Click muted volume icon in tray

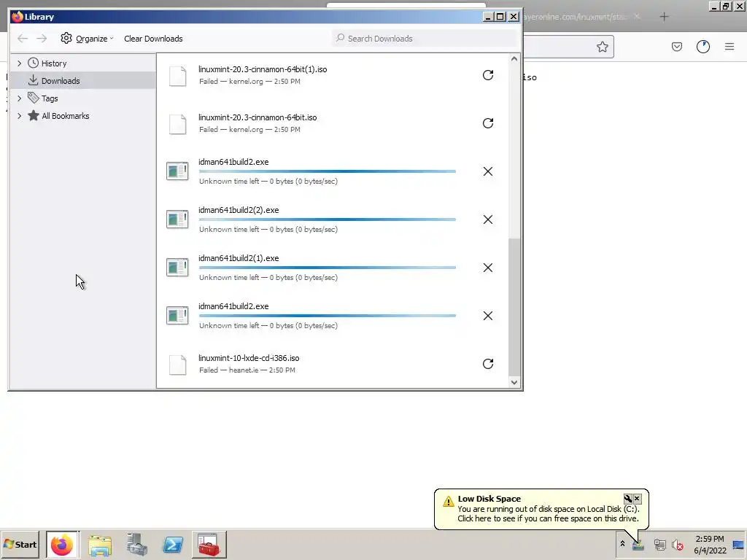(x=678, y=545)
